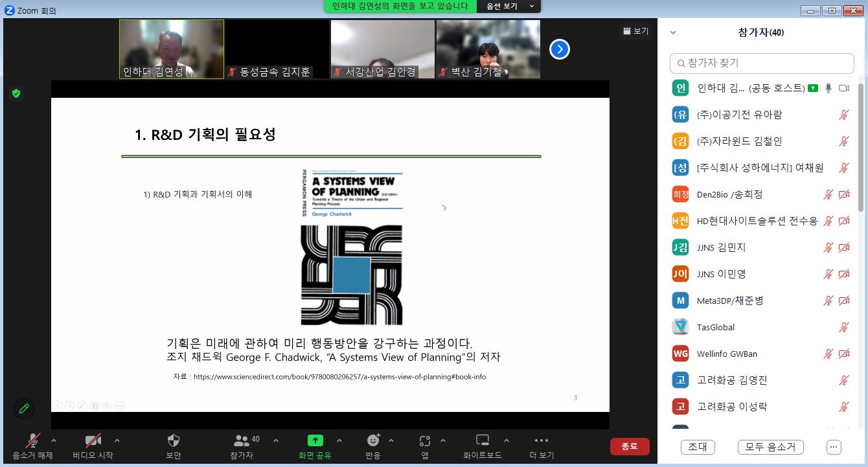Open participant options arrow beside 참가자
868x467 pixels.
276,440
